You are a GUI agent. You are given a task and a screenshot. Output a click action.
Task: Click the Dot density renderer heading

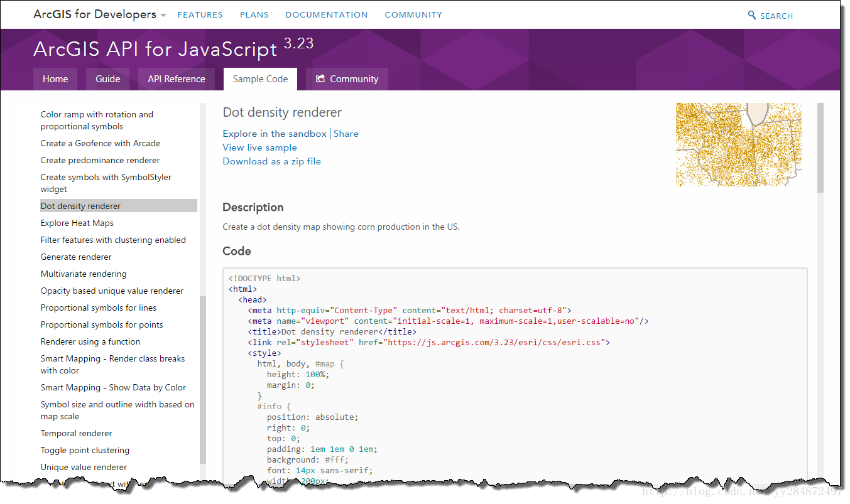point(282,112)
